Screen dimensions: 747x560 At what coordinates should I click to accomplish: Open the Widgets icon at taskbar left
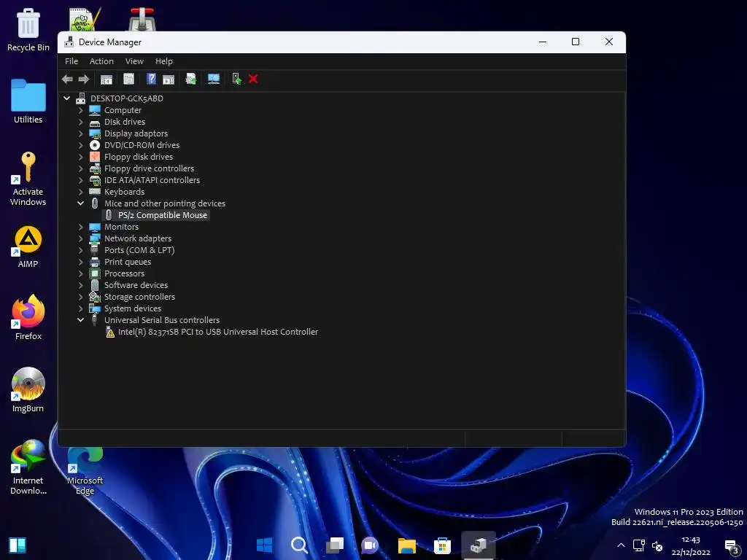coord(18,545)
